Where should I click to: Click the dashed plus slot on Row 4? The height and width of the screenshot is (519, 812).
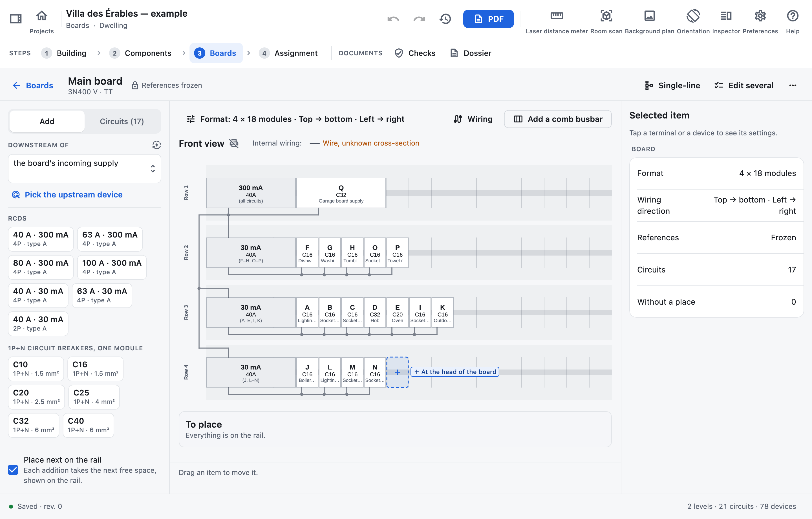pos(398,372)
